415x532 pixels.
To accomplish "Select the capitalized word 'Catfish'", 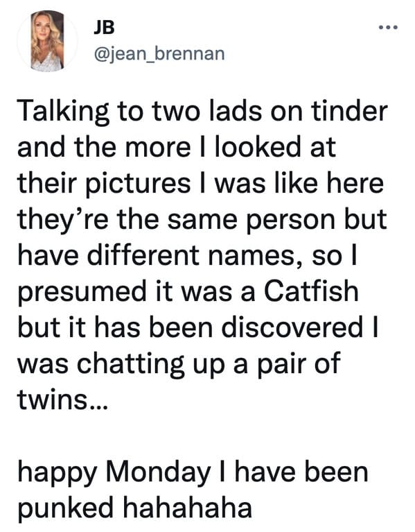I will (x=311, y=291).
